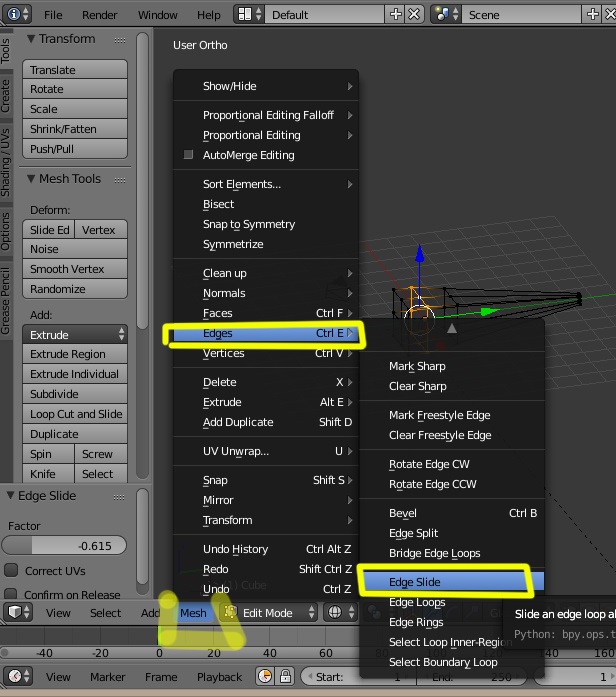Click the Rotate button
The height and width of the screenshot is (697, 616).
(x=75, y=89)
